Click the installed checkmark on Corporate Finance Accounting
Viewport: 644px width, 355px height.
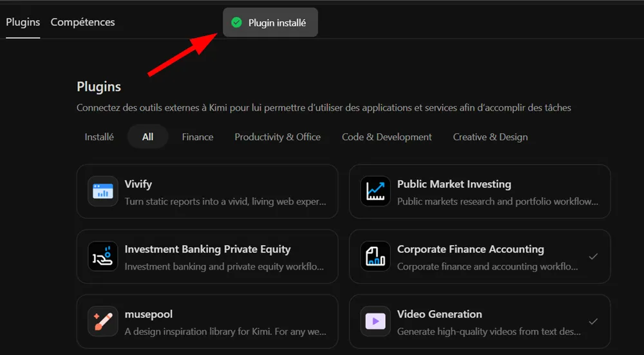pyautogui.click(x=593, y=257)
